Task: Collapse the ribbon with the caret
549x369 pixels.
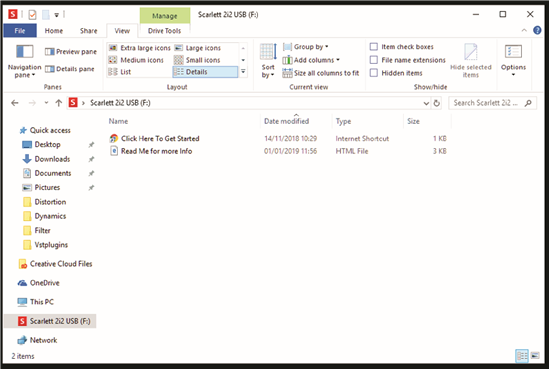Action: tap(524, 30)
